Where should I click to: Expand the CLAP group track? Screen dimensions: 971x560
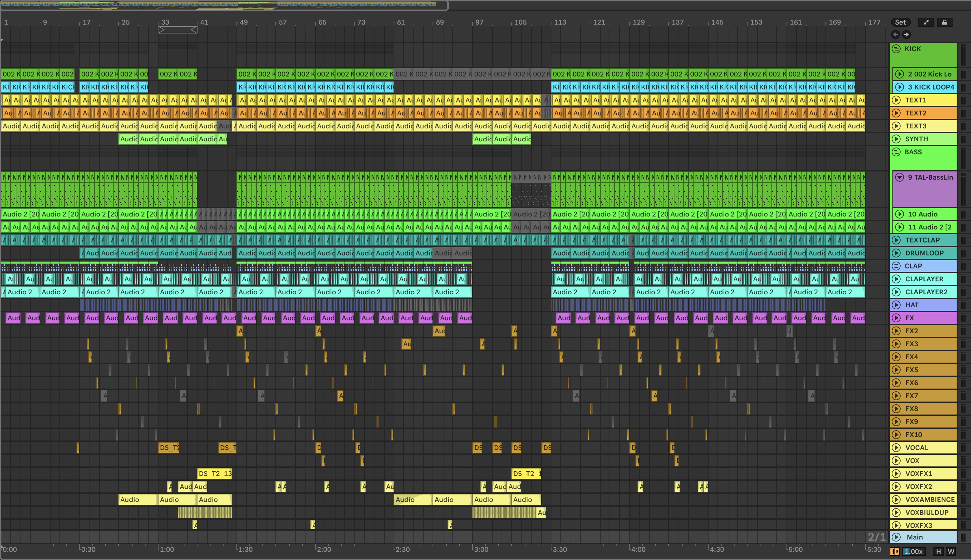[897, 266]
